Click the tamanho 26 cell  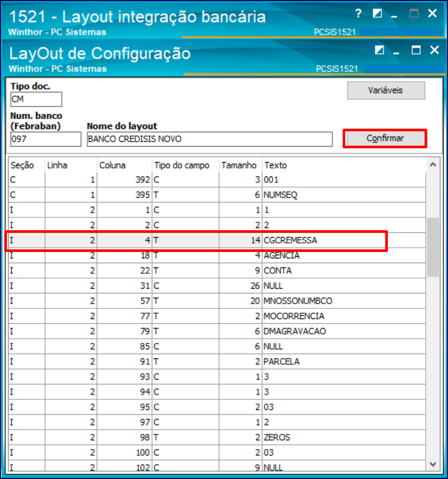click(240, 286)
